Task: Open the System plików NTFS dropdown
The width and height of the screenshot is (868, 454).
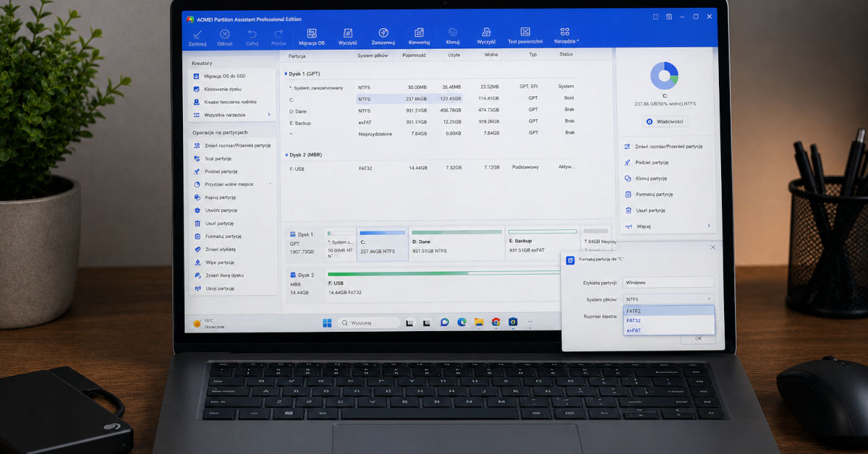Action: (x=668, y=299)
